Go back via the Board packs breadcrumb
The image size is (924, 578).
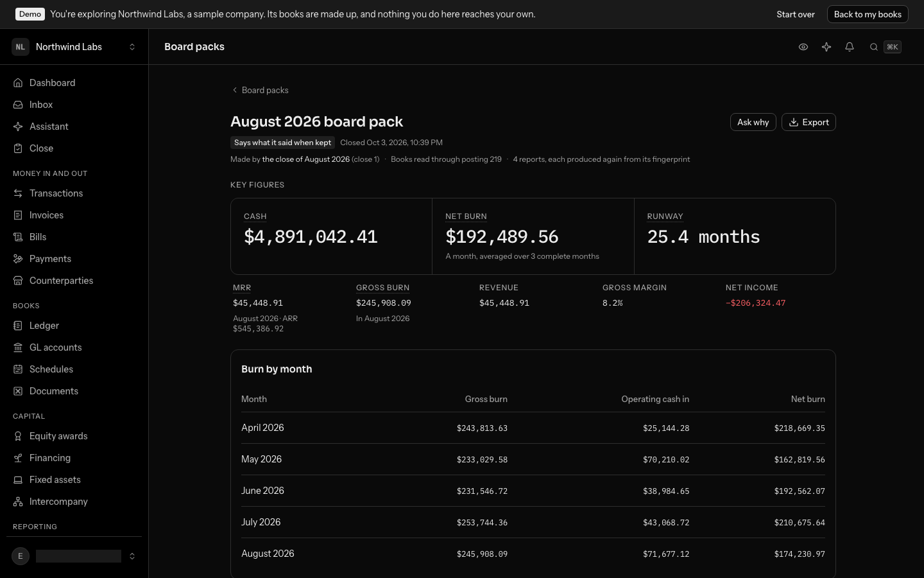pyautogui.click(x=260, y=90)
